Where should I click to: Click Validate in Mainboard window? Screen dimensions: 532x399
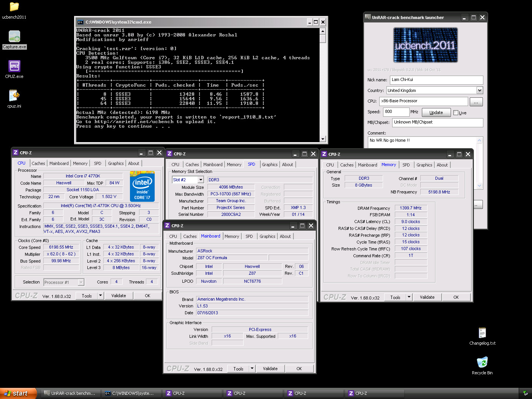tap(270, 369)
